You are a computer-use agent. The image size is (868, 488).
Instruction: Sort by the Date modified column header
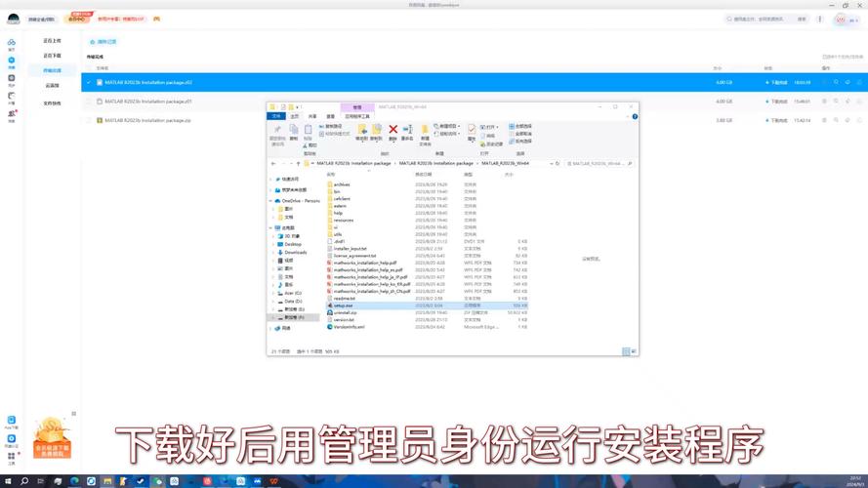point(424,175)
